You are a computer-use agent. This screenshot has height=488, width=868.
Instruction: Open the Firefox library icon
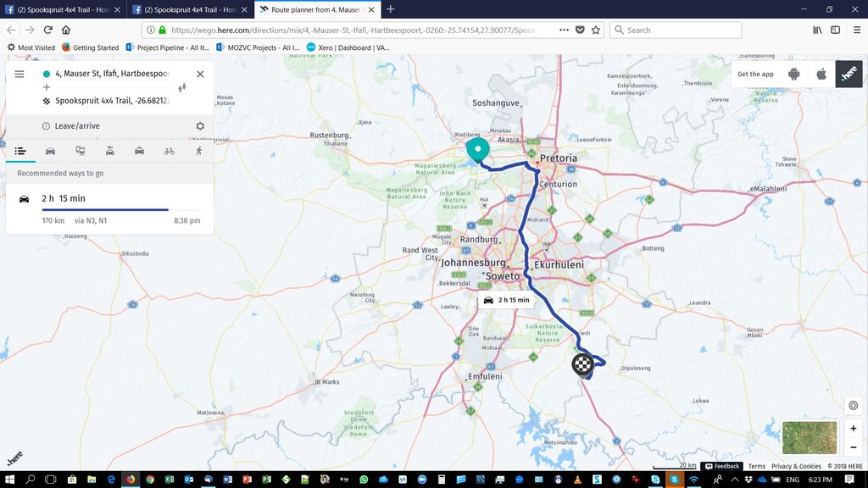(x=817, y=30)
